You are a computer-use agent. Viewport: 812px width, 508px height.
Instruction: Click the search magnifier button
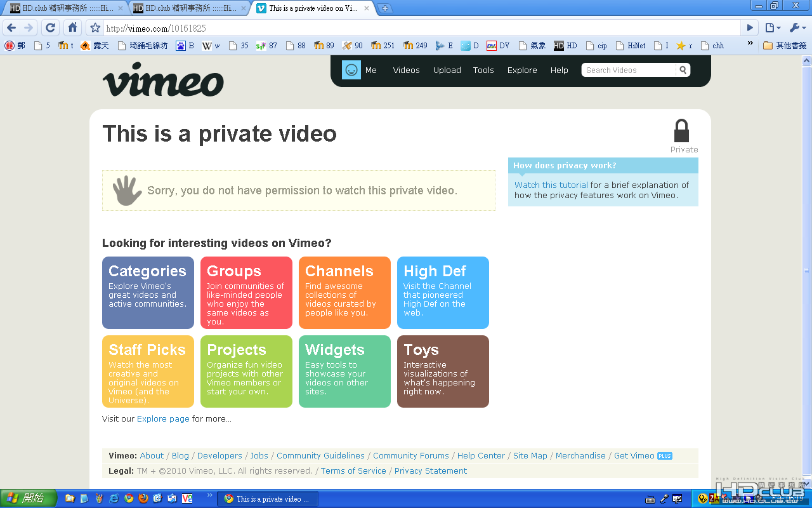coord(683,70)
